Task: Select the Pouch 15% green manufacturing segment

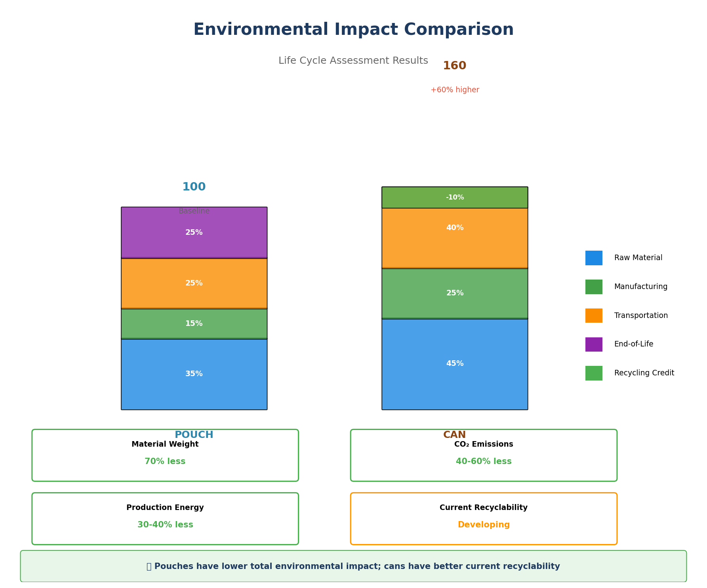Action: tap(194, 323)
